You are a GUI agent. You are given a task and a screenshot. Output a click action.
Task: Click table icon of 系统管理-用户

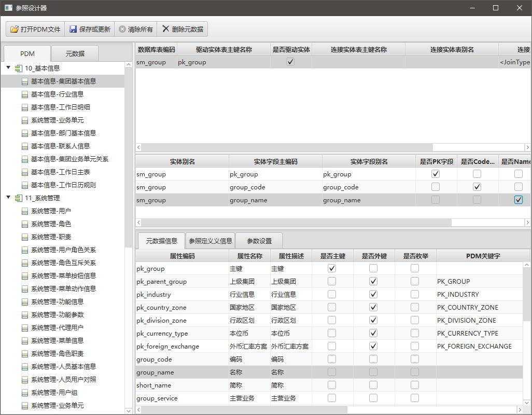pos(25,211)
